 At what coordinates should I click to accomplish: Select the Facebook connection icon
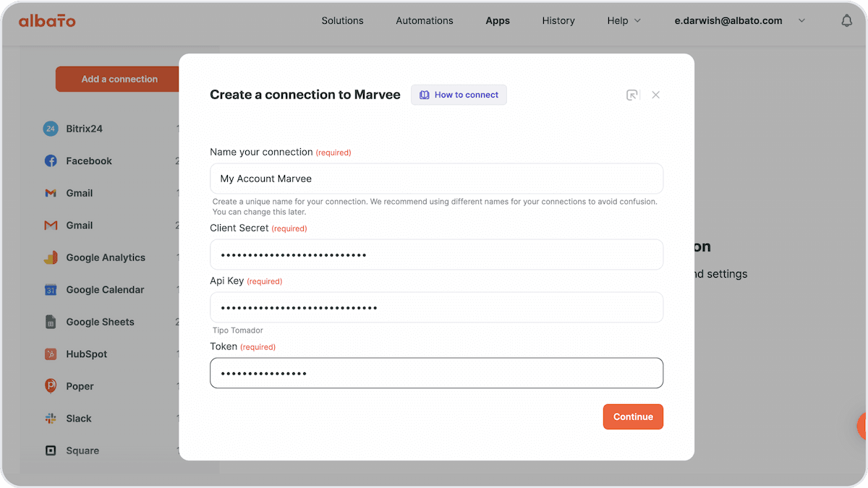[x=51, y=161]
